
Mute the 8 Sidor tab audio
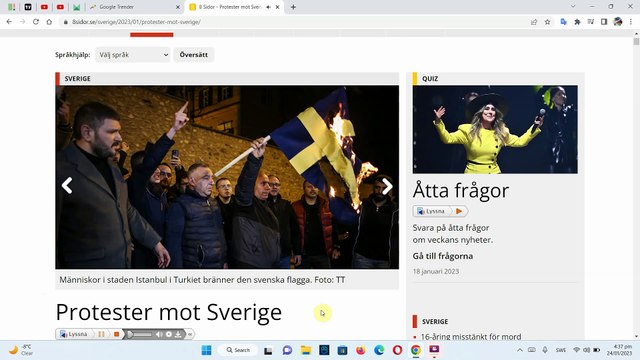(x=269, y=7)
